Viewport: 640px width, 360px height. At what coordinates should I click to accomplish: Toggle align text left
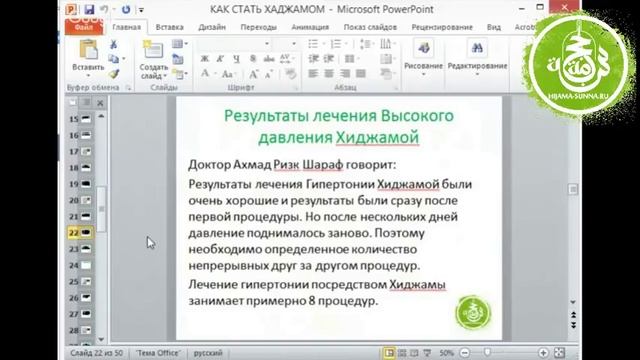[x=313, y=74]
